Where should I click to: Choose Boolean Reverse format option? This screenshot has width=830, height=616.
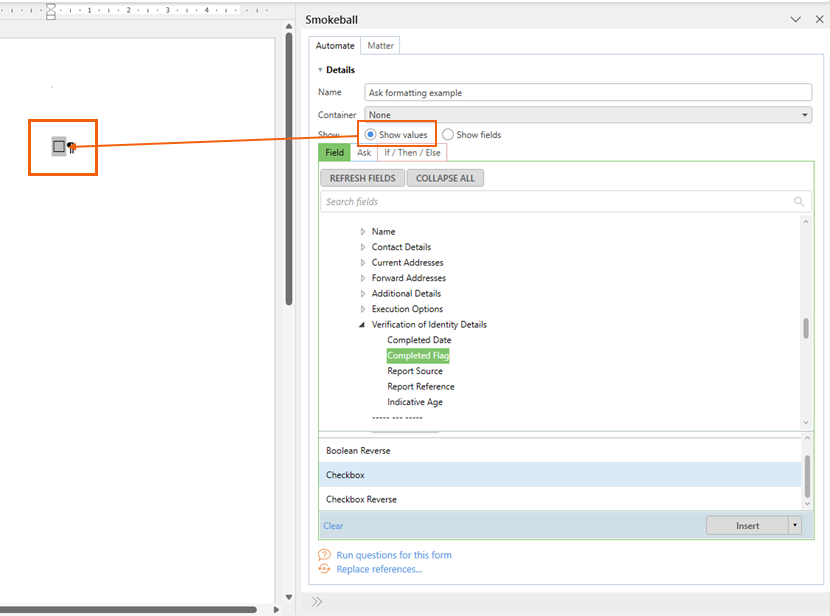click(x=561, y=450)
